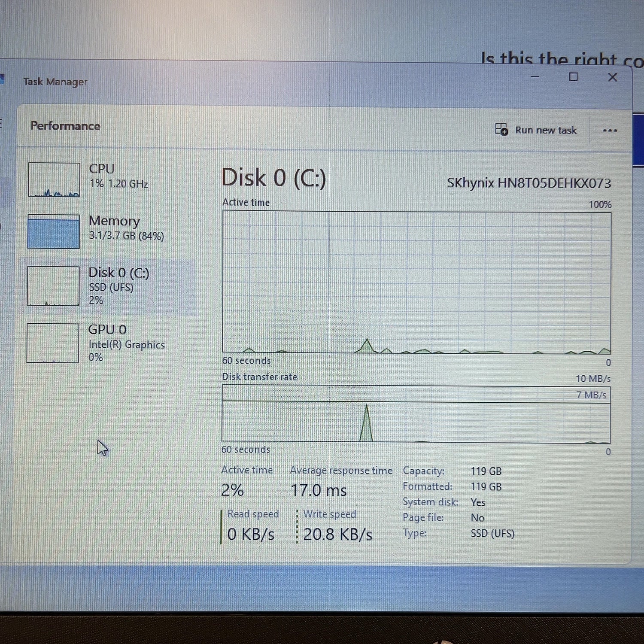Click the Disk 0 (C:) large title

click(274, 178)
